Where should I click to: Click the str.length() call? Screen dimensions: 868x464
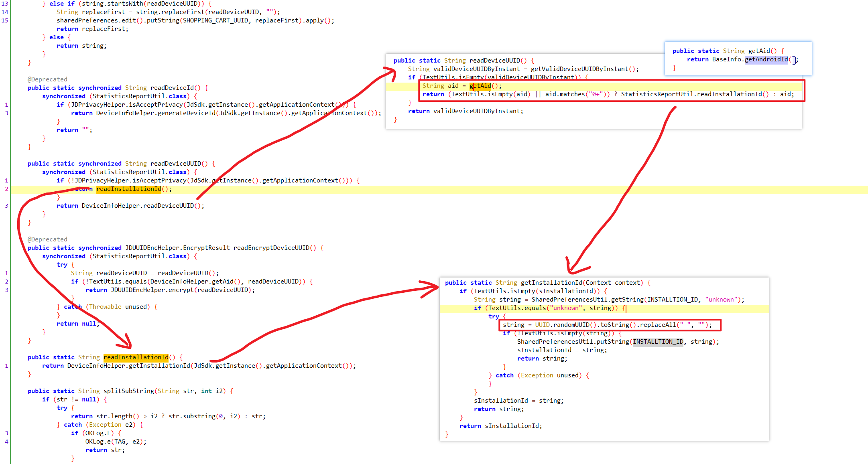coord(118,416)
